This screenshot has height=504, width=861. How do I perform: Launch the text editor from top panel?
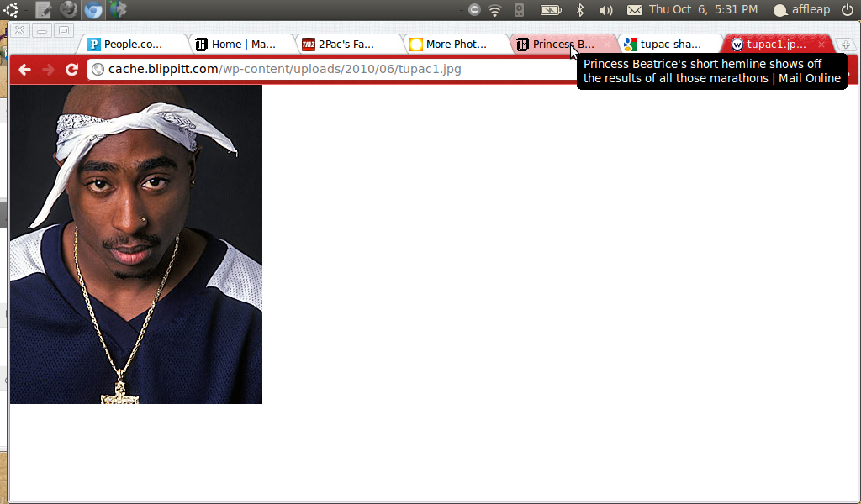pos(43,9)
